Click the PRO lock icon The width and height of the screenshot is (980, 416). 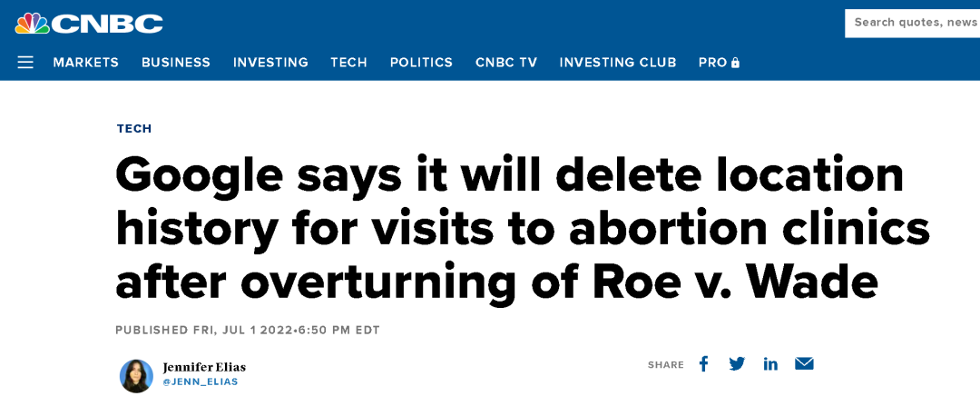tap(736, 63)
